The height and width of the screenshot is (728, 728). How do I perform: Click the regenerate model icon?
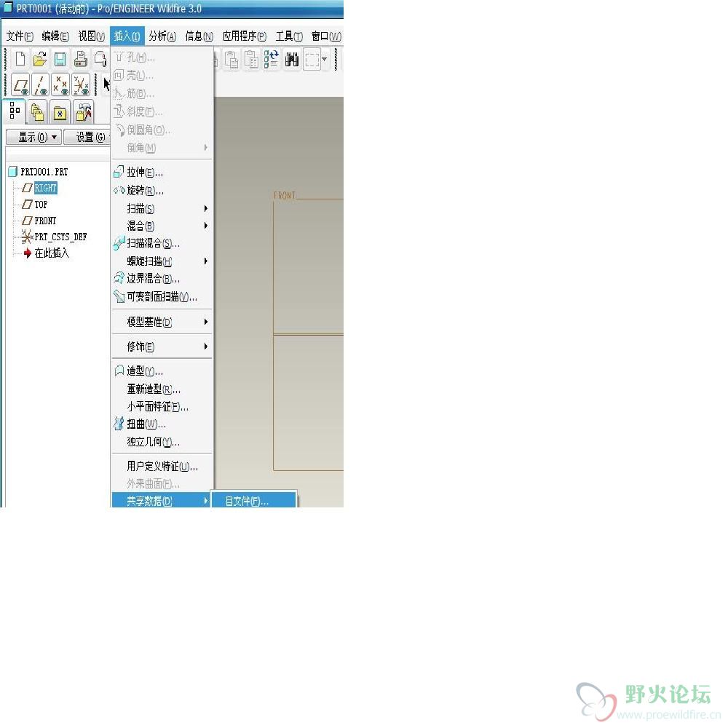pyautogui.click(x=271, y=60)
